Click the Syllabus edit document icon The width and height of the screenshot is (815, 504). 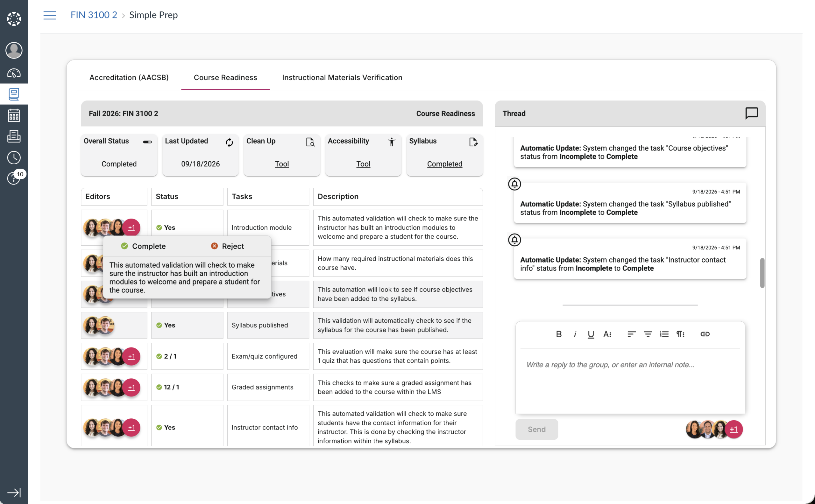[x=473, y=142]
